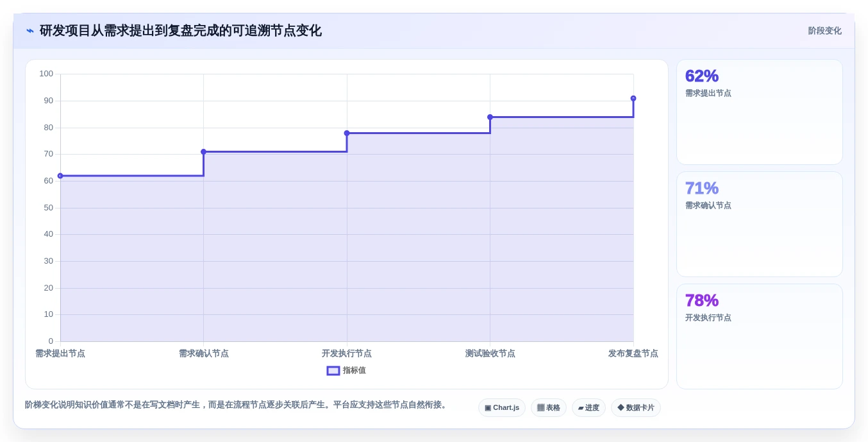
Task: Click the x-axis label 发布复盘节点
Action: point(633,353)
